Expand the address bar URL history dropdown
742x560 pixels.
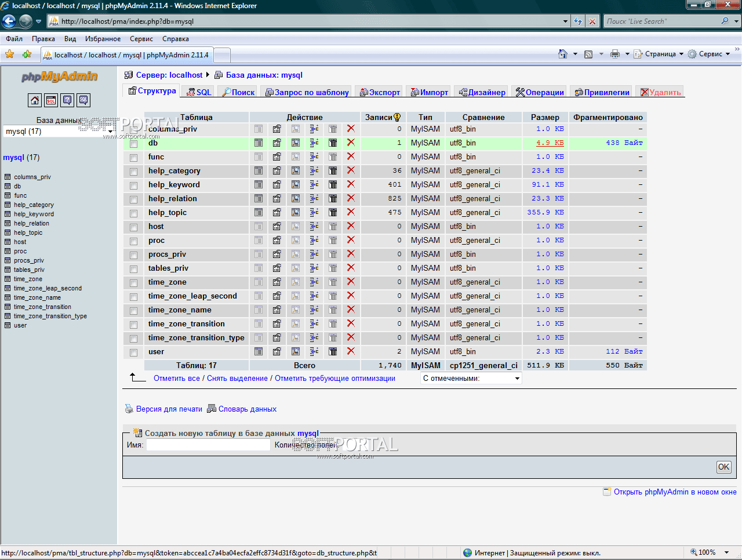(566, 21)
